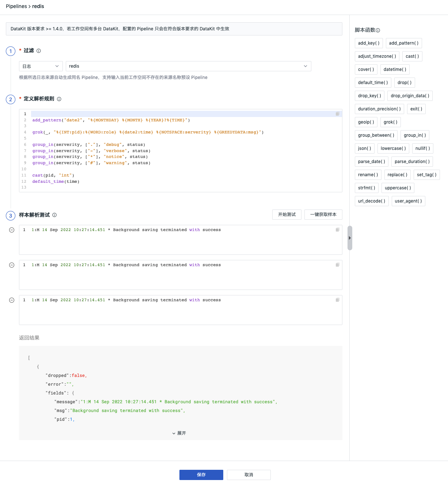The image size is (448, 491).
Task: Copy the parsing rule code editor content
Action: click(338, 114)
